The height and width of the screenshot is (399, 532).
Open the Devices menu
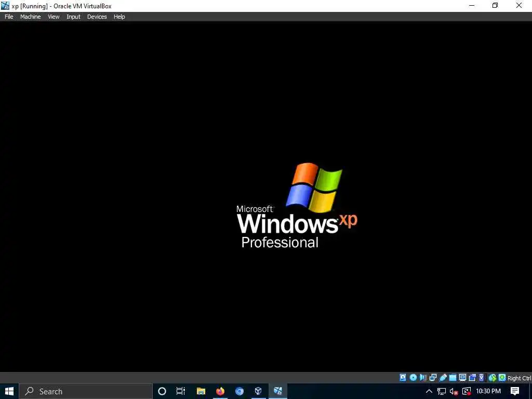tap(97, 17)
